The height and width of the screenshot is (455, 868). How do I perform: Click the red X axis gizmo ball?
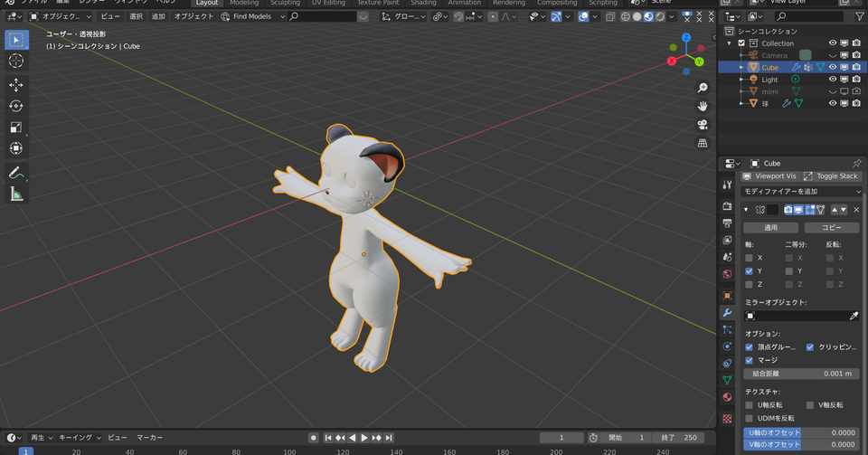click(672, 61)
